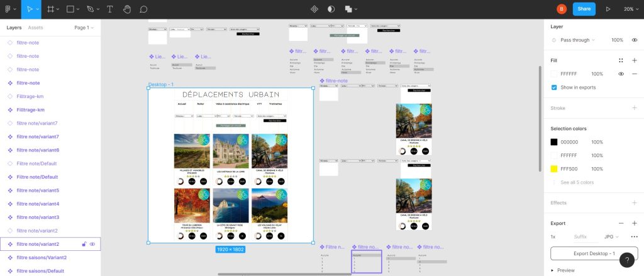
Task: Toggle layer visibility eye in Layer section
Action: (635, 40)
